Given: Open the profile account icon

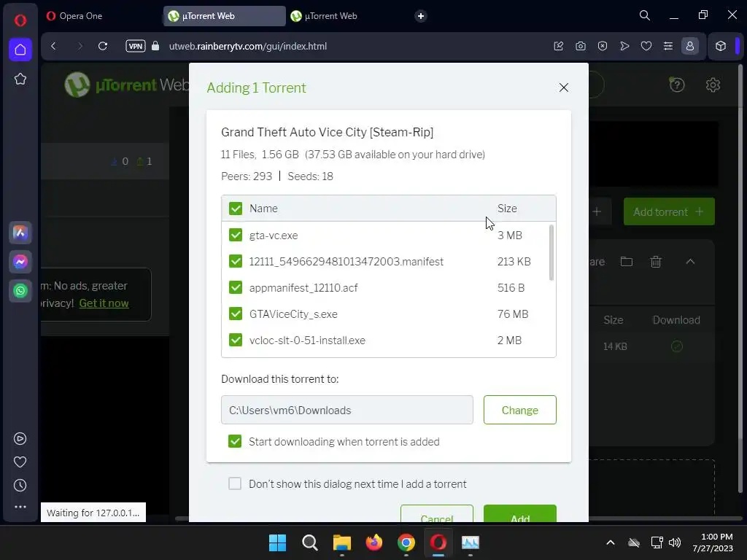Looking at the screenshot, I should pyautogui.click(x=690, y=46).
